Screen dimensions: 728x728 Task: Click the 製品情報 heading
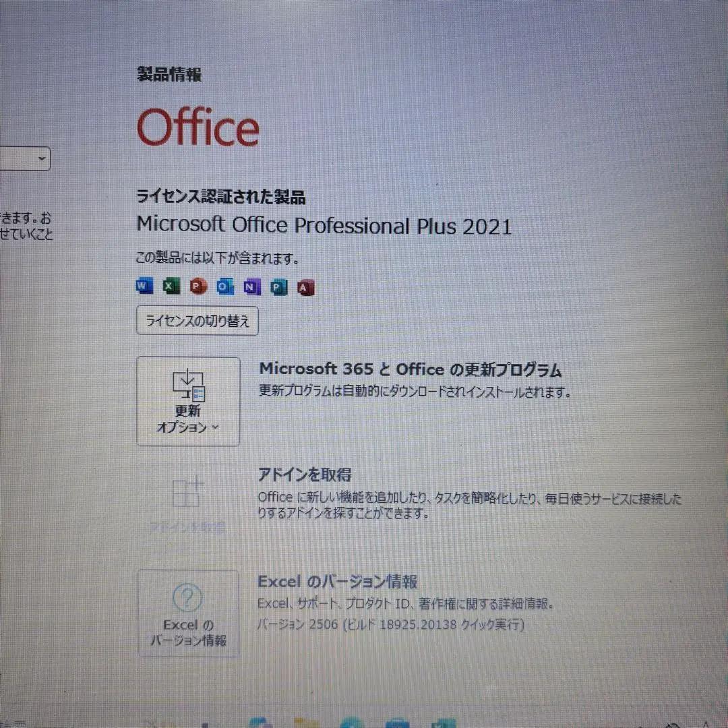(169, 74)
